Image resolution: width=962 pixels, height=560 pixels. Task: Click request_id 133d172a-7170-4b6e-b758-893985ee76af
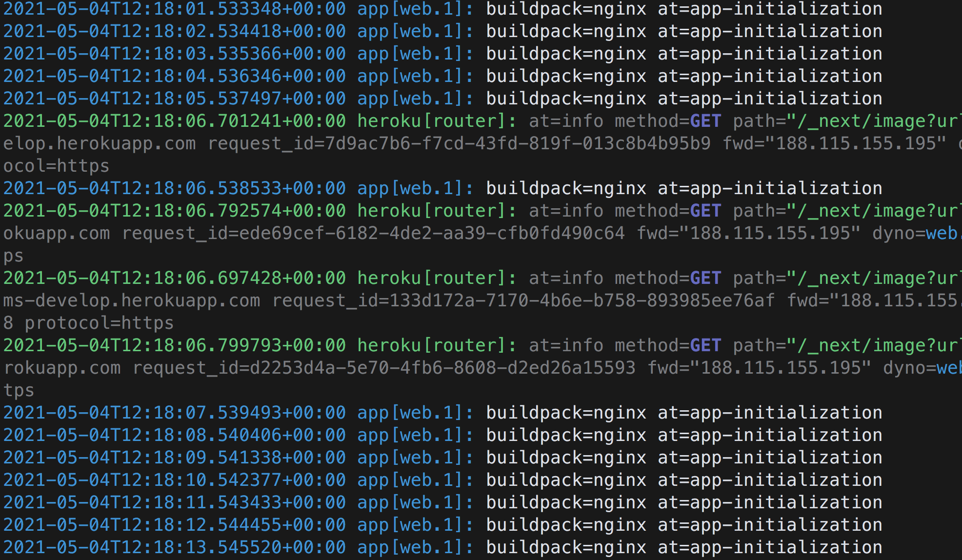coord(523,300)
